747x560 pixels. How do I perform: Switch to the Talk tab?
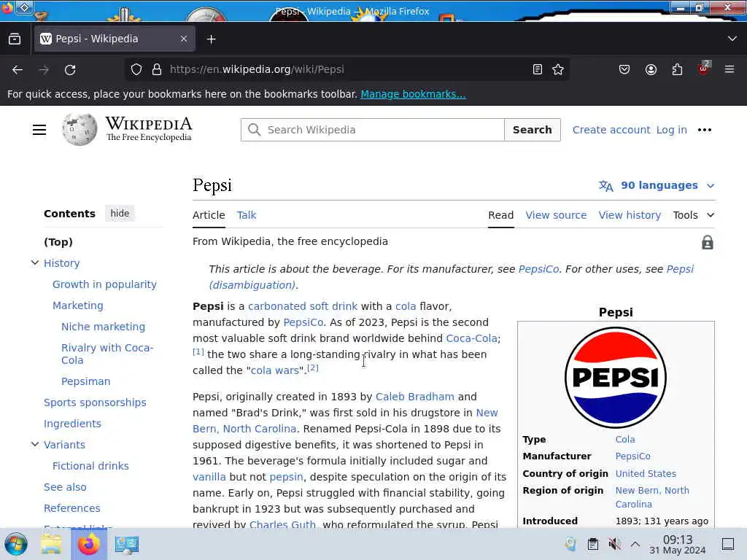247,215
